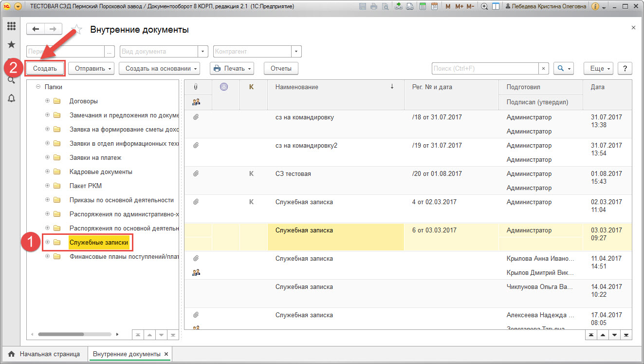The width and height of the screenshot is (644, 364).
Task: Close the Внутренние документы tab
Action: 166,354
